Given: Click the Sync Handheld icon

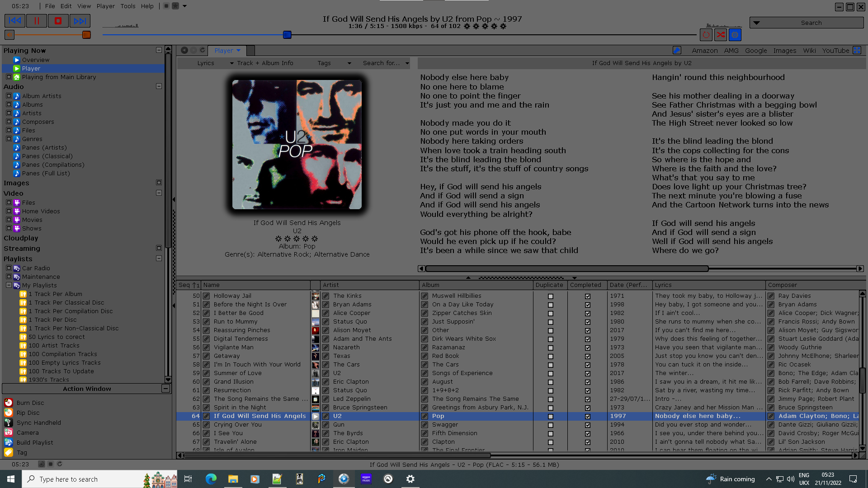Looking at the screenshot, I should point(9,422).
